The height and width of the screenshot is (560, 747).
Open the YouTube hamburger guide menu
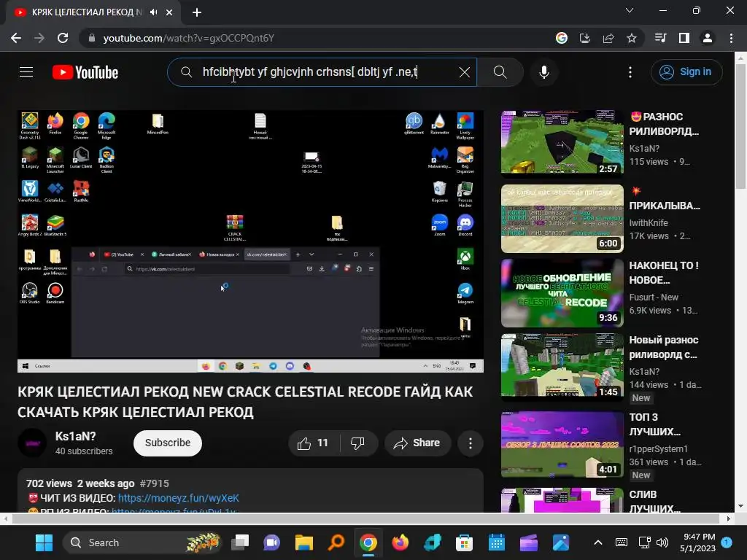(26, 72)
